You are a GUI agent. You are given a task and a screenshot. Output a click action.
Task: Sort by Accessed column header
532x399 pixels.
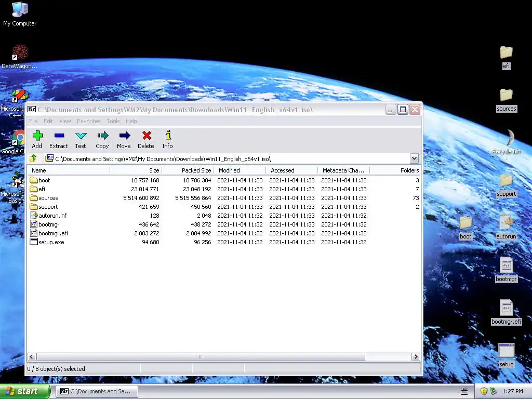pyautogui.click(x=292, y=170)
